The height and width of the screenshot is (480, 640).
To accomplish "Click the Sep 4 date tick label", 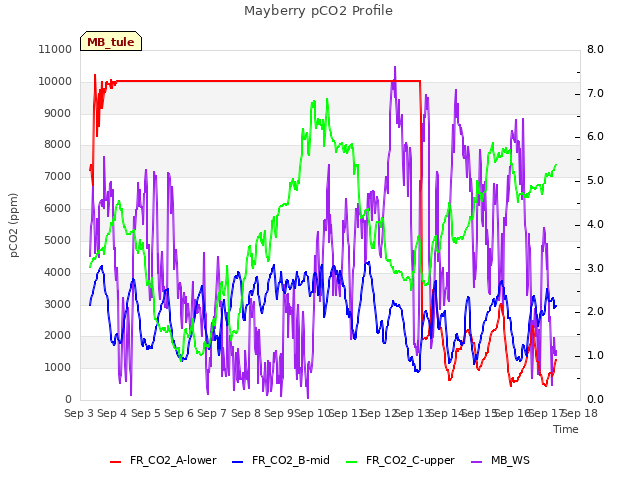I will [x=112, y=413].
